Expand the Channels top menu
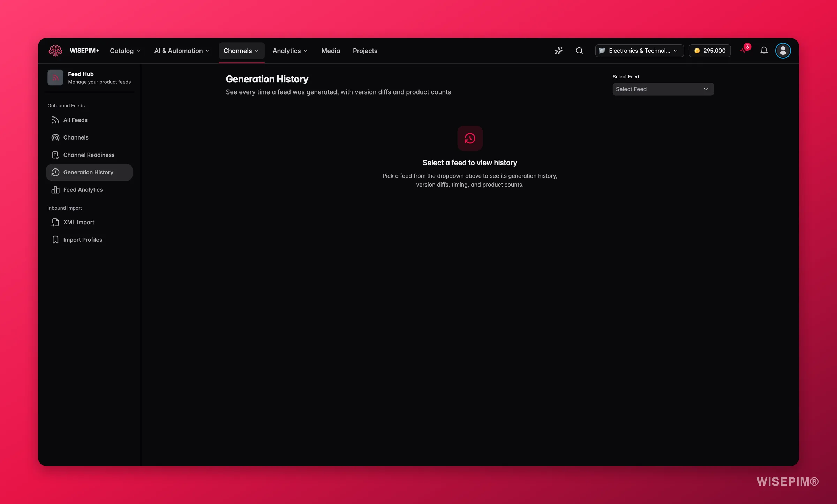Screen dimensions: 837x504 coord(241,51)
